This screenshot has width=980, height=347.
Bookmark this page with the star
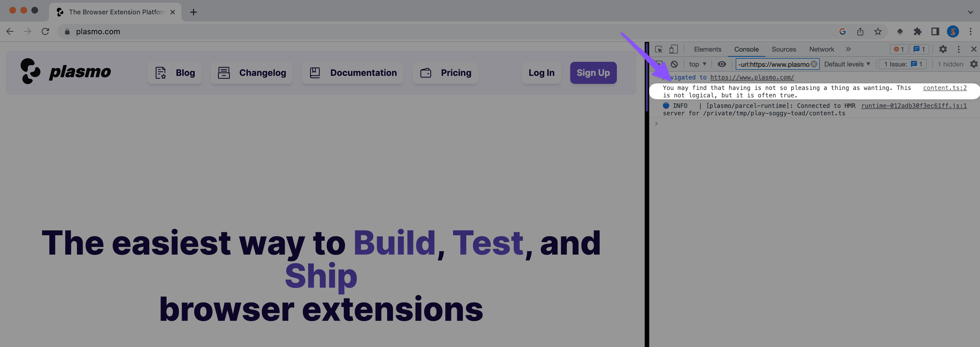pos(878,31)
